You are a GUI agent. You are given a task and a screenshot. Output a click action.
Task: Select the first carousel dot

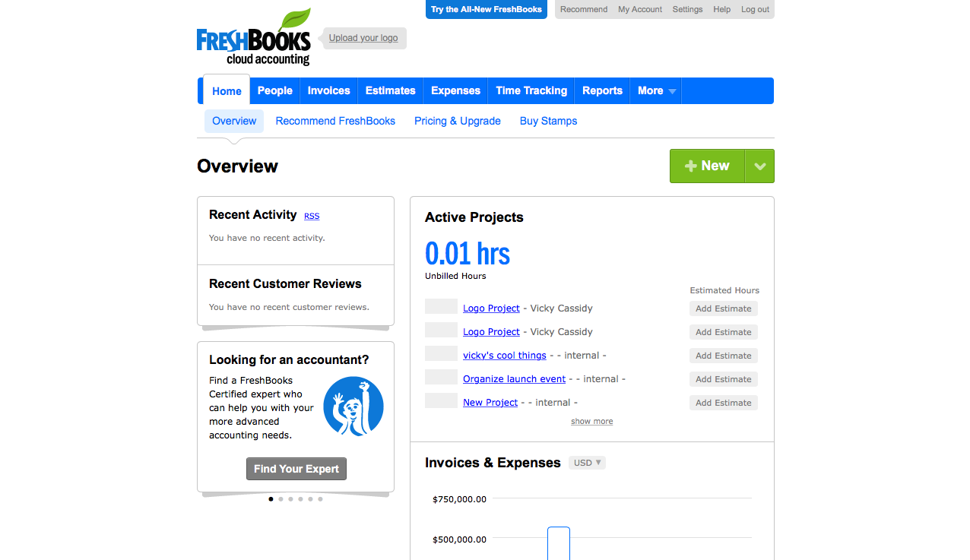click(271, 499)
